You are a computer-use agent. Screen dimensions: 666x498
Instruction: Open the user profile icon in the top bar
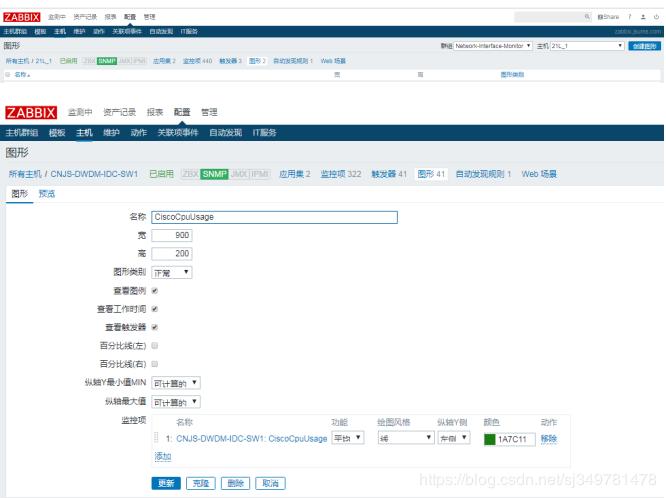tap(643, 17)
